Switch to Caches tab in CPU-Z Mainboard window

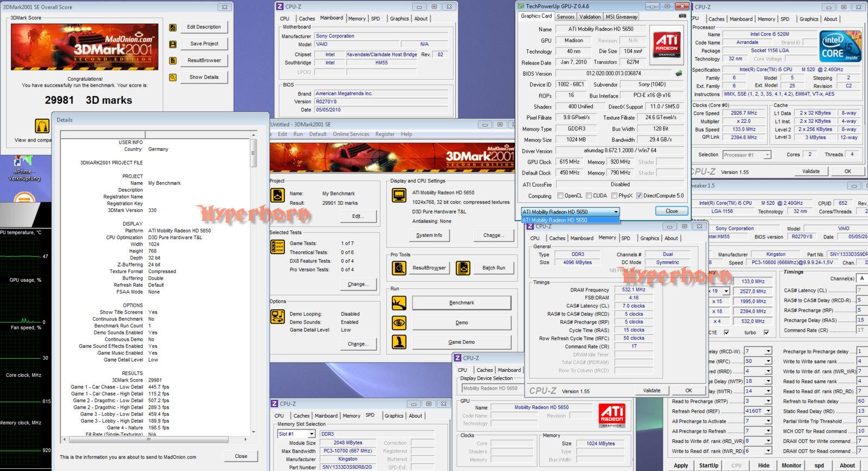click(307, 19)
